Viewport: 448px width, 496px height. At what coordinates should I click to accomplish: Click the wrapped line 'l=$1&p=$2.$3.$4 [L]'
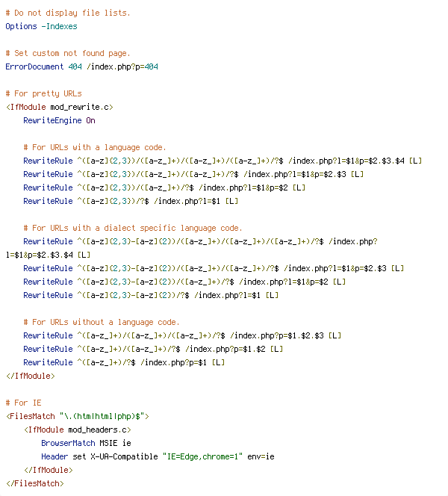pos(48,255)
